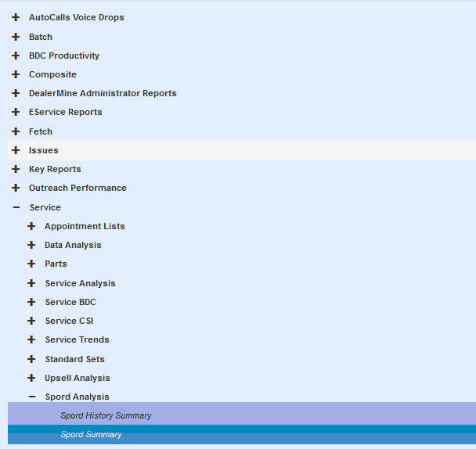
Task: Collapse the Service category minus icon
Action: coord(16,207)
